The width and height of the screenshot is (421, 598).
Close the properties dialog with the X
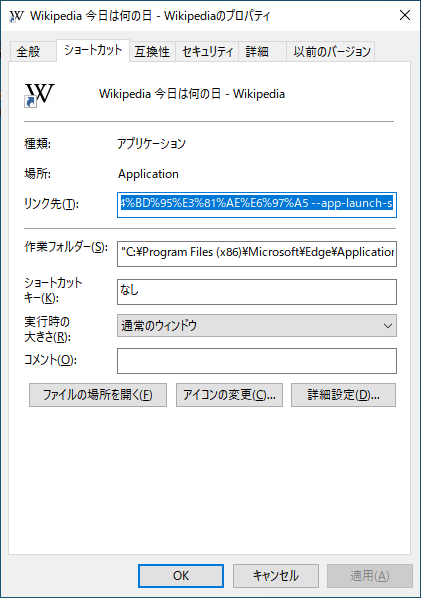click(405, 15)
